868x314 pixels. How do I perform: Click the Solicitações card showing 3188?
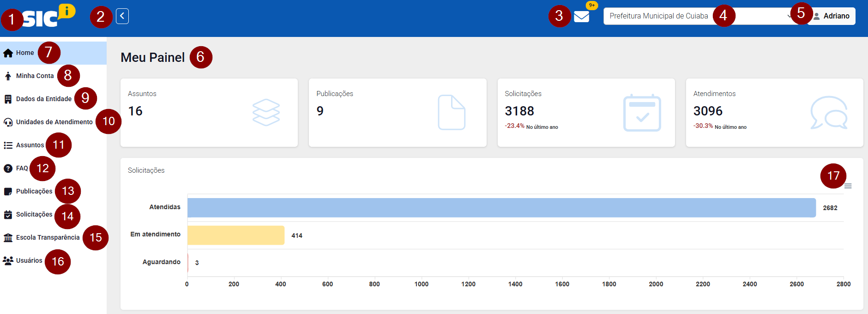pyautogui.click(x=586, y=113)
